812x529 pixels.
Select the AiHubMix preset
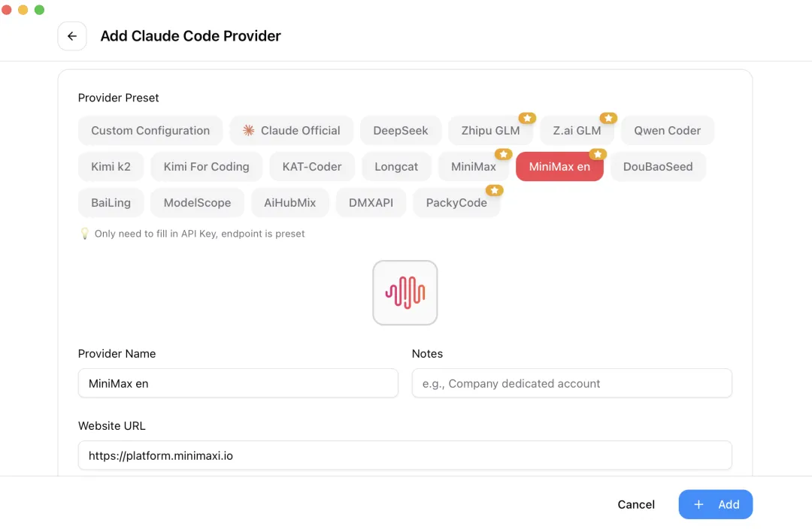tap(289, 202)
